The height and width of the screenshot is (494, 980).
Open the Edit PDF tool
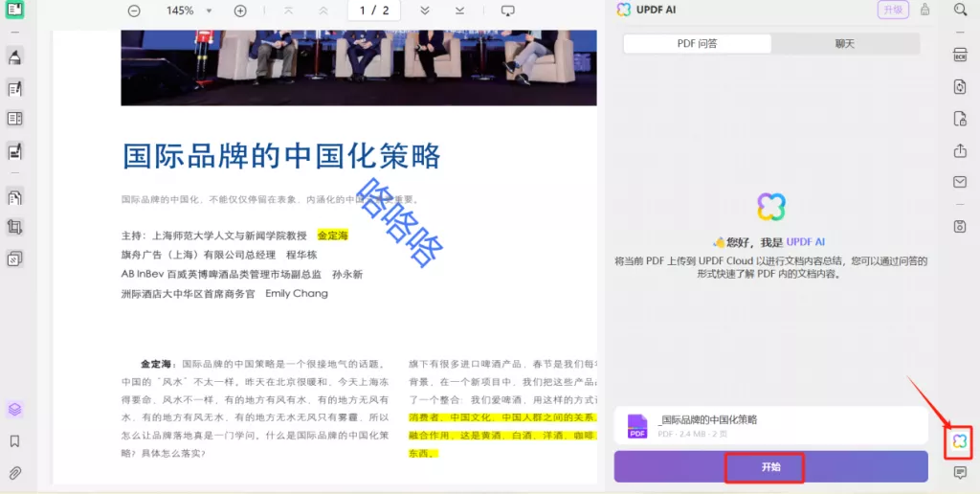(x=14, y=89)
